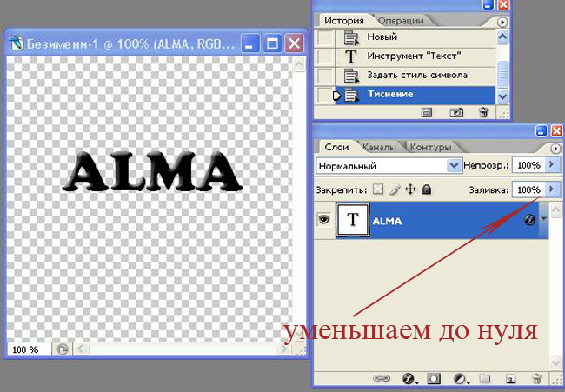
Task: Add a layer mask
Action: [x=433, y=379]
